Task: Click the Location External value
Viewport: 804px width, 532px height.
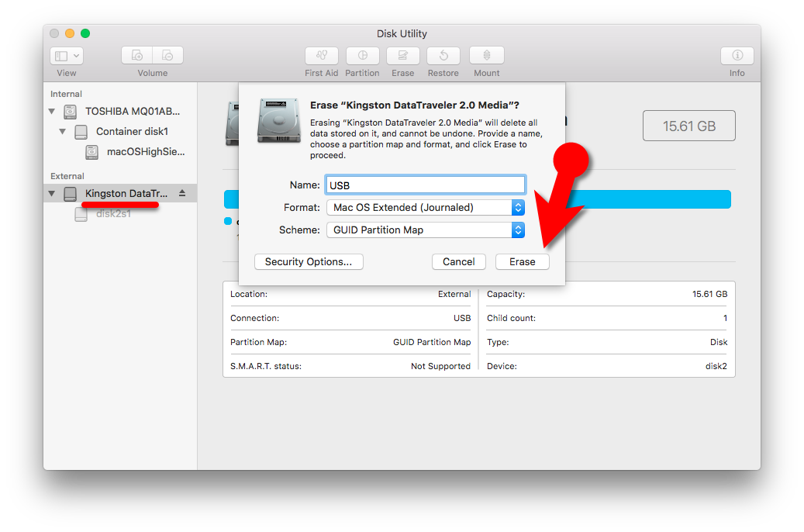Action: click(454, 294)
